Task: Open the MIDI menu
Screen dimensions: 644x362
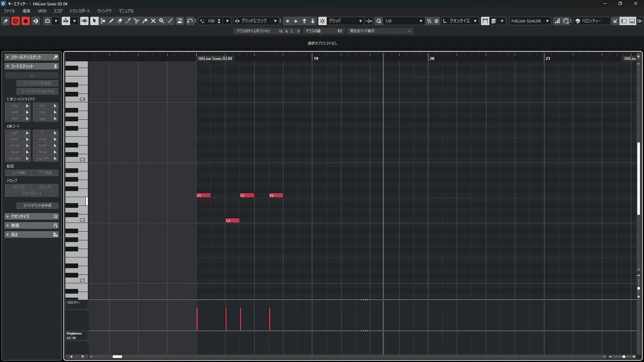Action: tap(42, 11)
